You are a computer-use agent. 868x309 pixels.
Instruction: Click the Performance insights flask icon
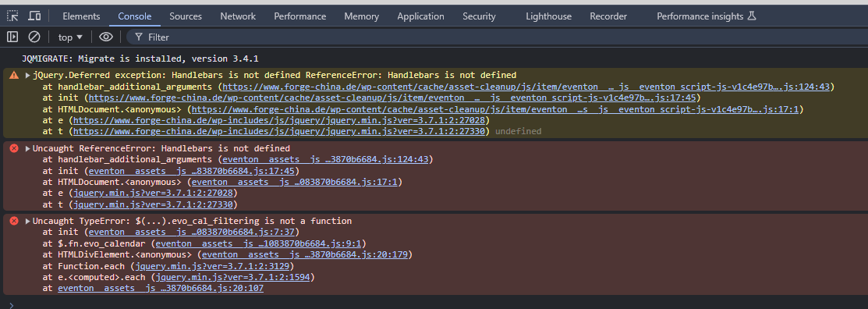(x=751, y=16)
